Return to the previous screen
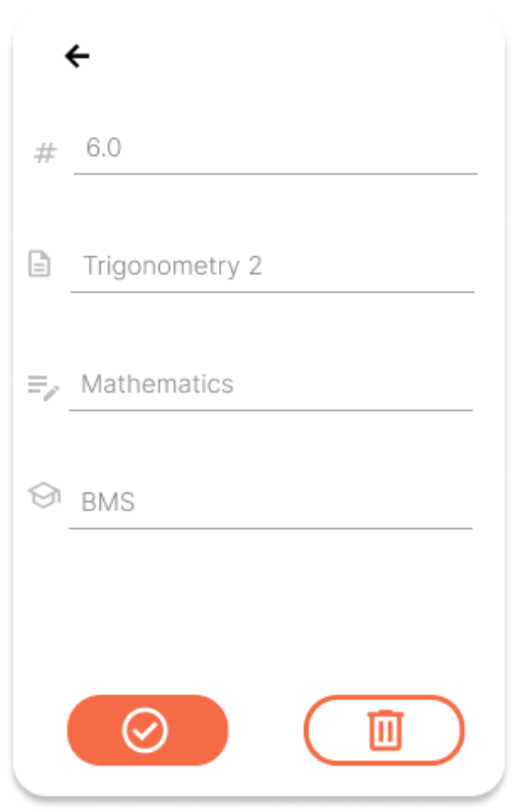Viewport: 516px width, 812px height. (x=77, y=56)
